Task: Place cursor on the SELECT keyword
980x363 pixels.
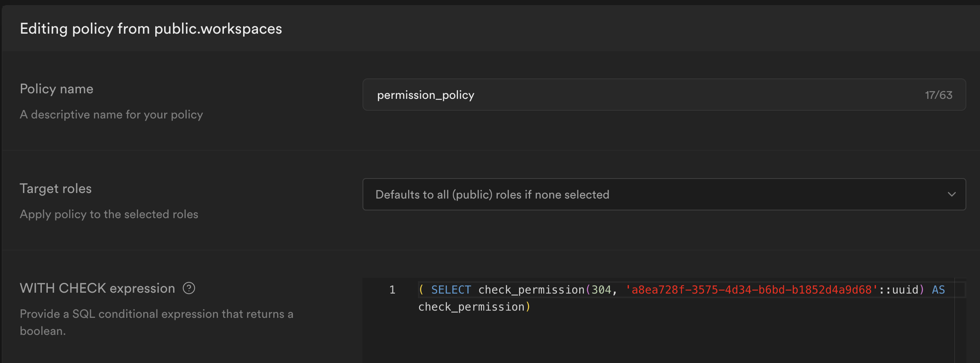Action: (451, 290)
